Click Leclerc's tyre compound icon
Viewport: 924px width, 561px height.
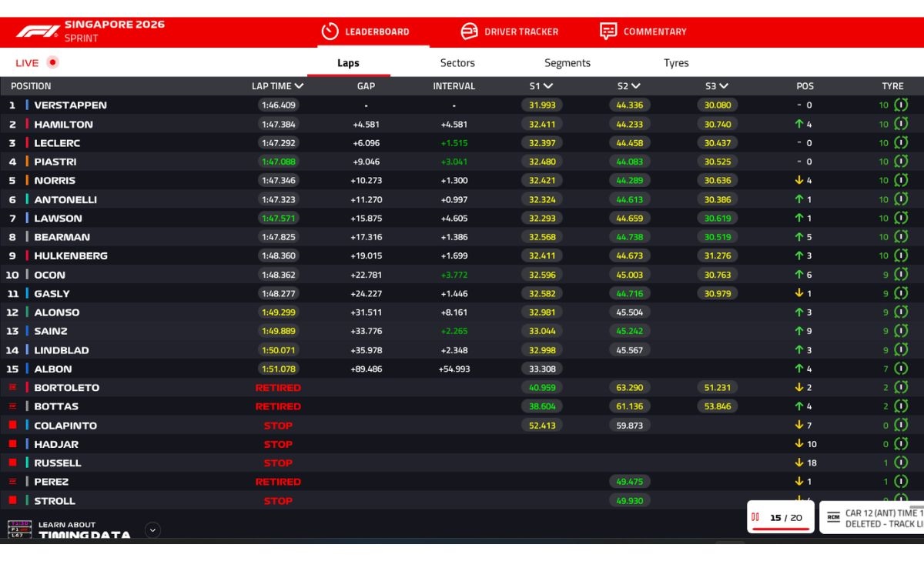tap(901, 143)
